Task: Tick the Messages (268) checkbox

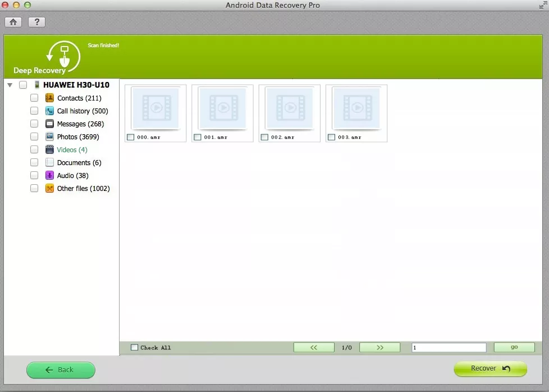Action: [x=34, y=124]
